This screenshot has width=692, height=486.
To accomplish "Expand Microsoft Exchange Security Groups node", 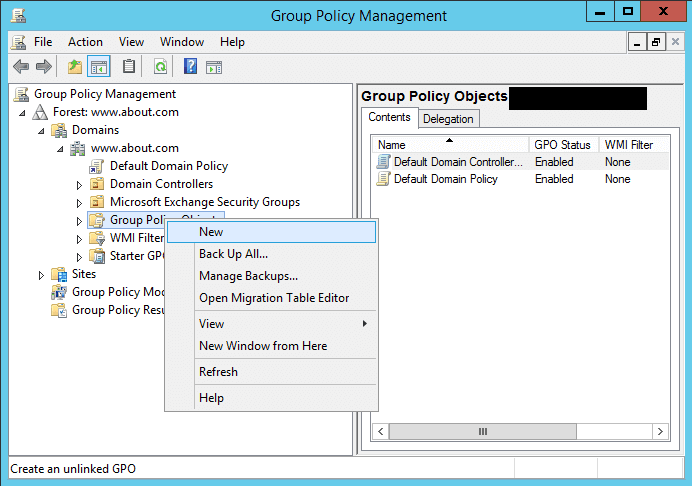I will [79, 203].
